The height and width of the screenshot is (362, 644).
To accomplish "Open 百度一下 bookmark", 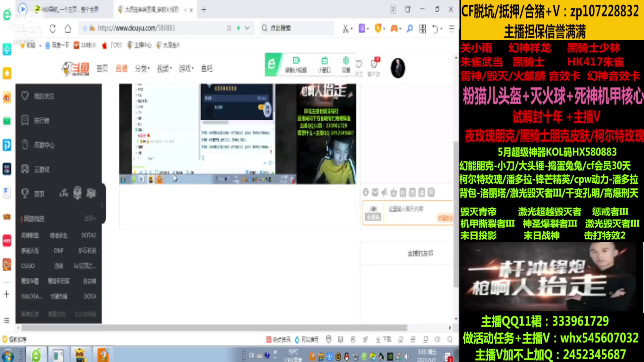I will (x=57, y=45).
